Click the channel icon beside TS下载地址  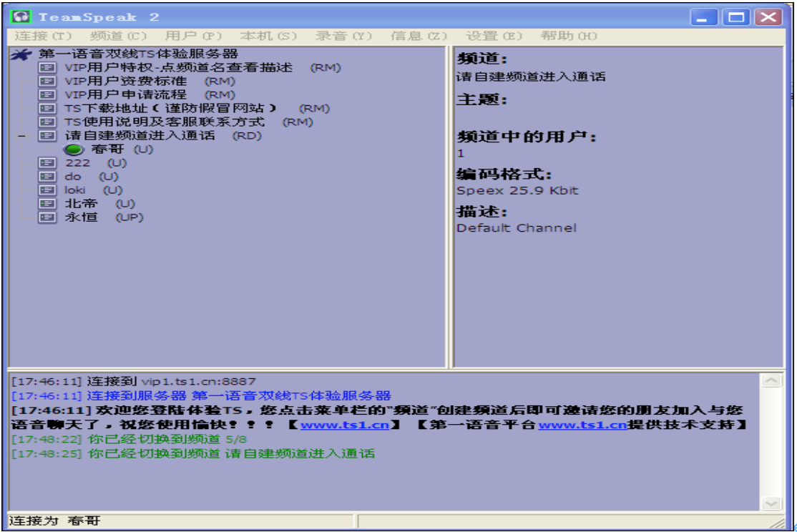[47, 109]
